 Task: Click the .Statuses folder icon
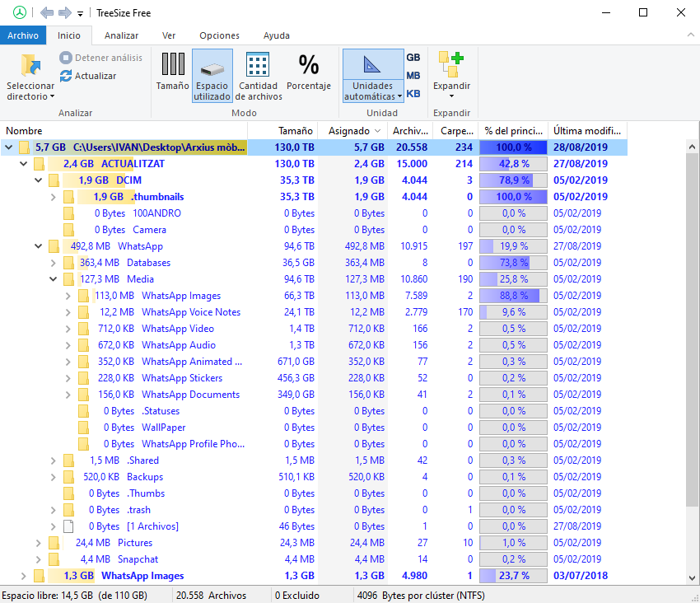pos(83,411)
